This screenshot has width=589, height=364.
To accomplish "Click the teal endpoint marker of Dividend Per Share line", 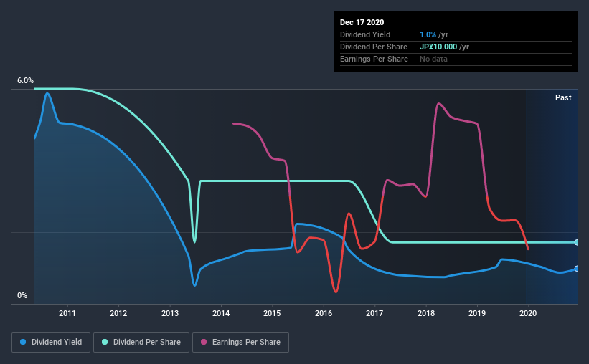I will (576, 242).
